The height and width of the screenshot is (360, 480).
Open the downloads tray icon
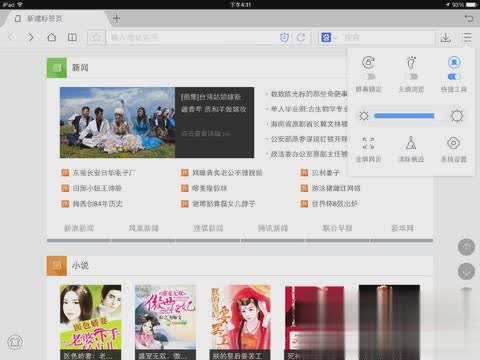(446, 37)
